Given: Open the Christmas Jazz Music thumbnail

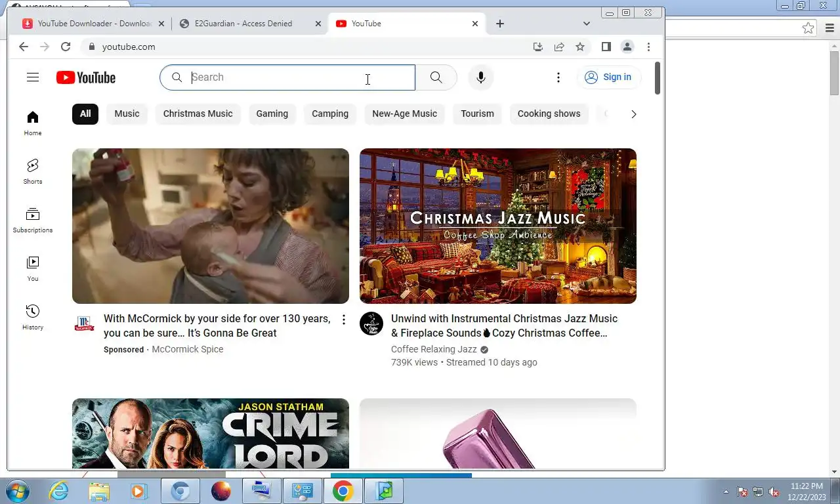Looking at the screenshot, I should [x=498, y=226].
